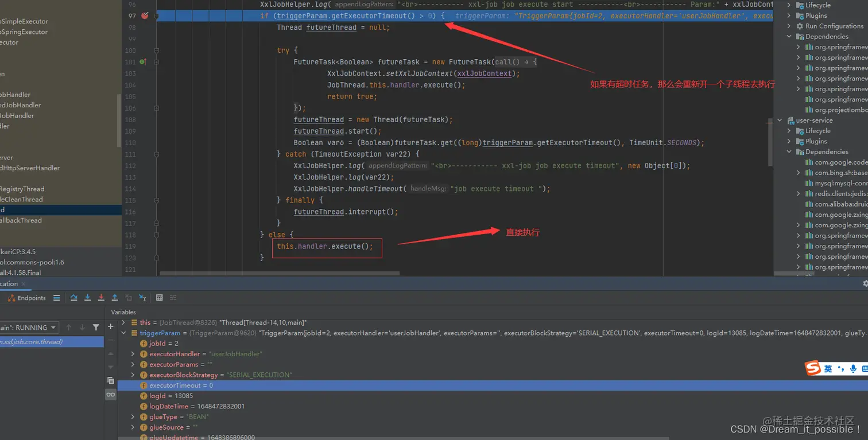Select the logDateTime variable row
This screenshot has height=440, width=868.
[493, 406]
